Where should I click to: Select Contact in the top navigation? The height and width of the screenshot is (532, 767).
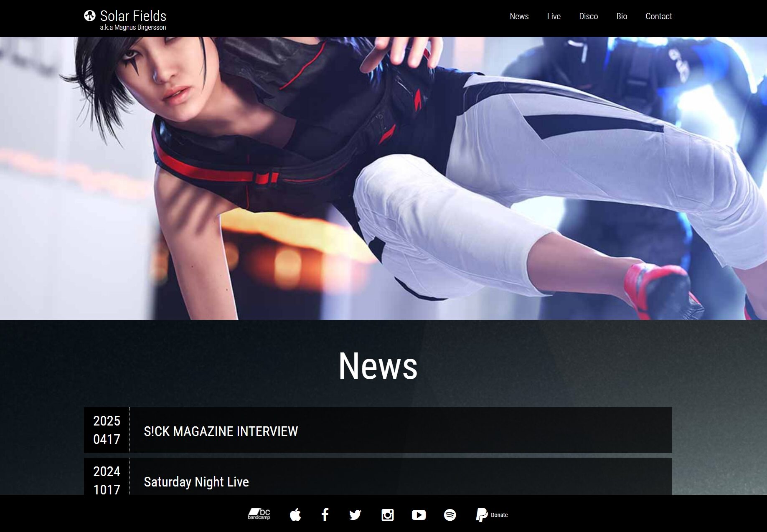[659, 16]
